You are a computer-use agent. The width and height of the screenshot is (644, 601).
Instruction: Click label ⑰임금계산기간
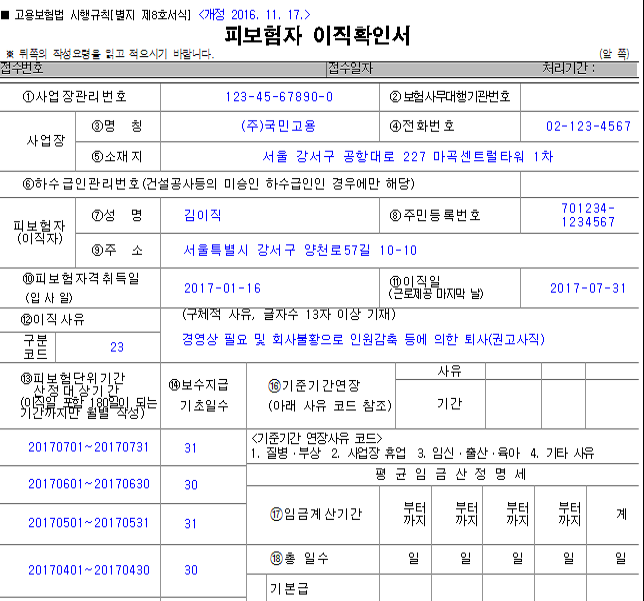316,514
